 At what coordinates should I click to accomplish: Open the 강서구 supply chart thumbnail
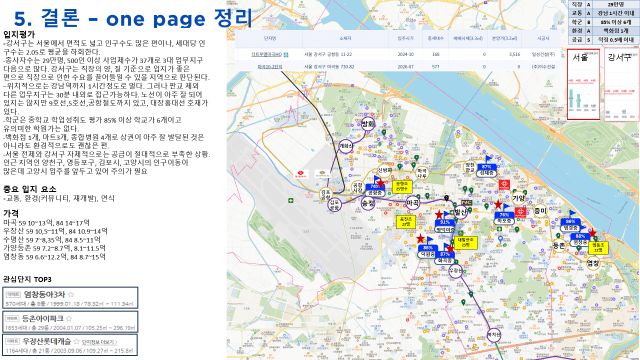coord(621,84)
